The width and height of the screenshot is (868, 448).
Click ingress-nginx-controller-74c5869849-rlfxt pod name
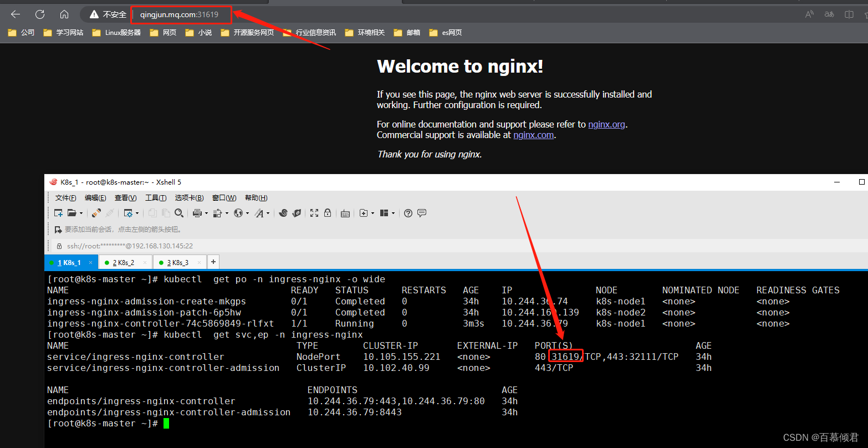pos(161,323)
